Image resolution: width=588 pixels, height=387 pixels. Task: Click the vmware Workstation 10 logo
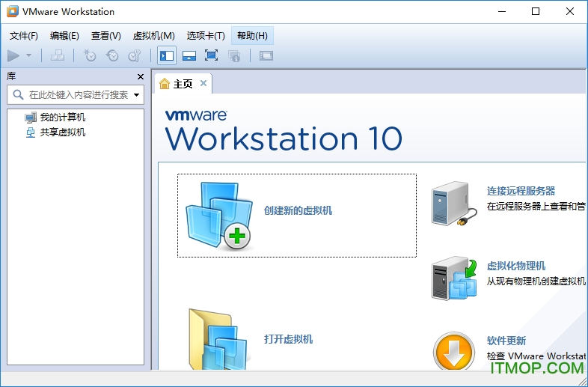[284, 131]
